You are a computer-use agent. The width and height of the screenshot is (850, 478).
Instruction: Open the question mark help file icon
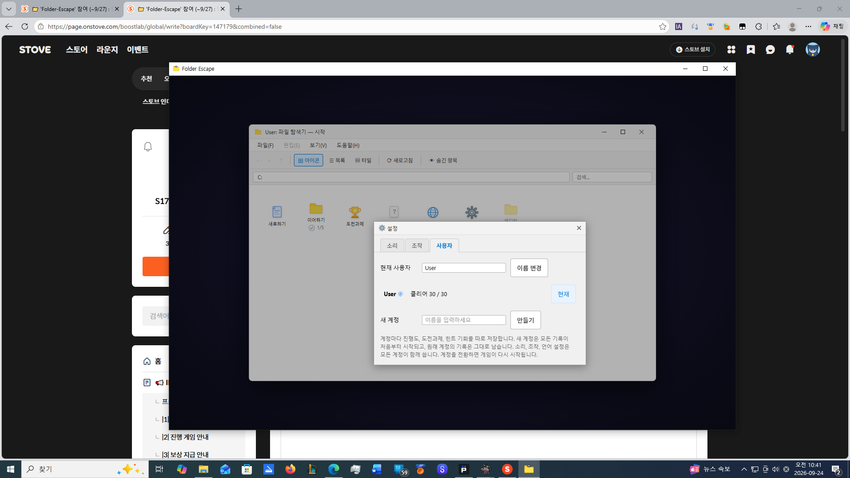[394, 212]
